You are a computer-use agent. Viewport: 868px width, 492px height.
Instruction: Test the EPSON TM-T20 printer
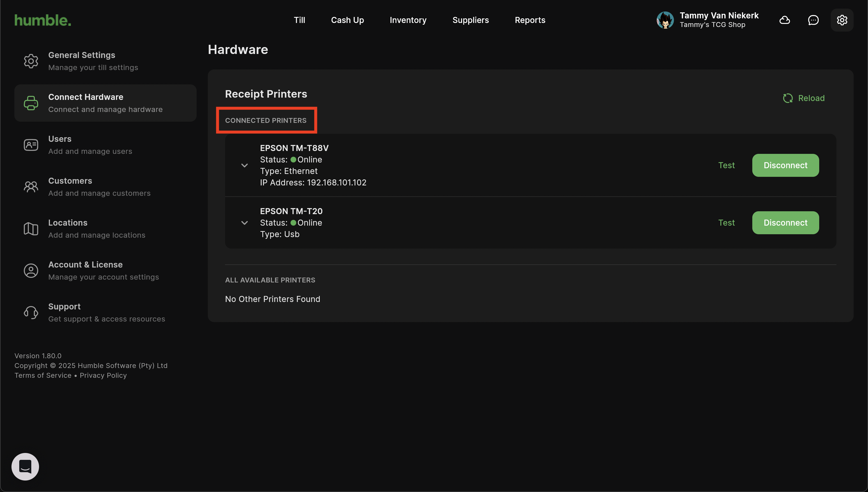pyautogui.click(x=726, y=223)
